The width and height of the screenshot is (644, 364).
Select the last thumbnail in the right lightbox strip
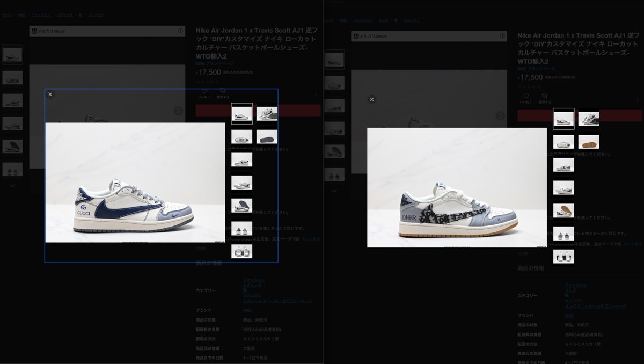click(x=563, y=256)
